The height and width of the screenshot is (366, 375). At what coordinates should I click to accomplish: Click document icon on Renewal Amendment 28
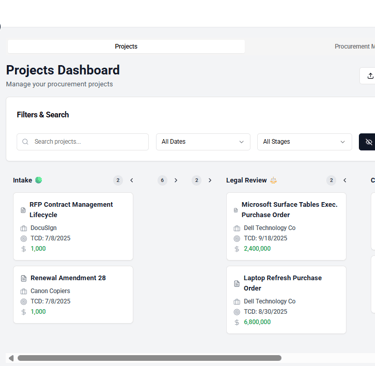[23, 278]
